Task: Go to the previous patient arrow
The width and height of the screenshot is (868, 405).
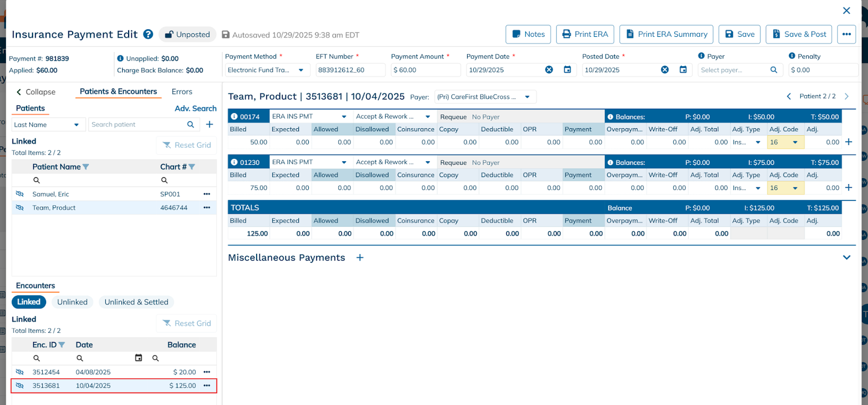Action: [x=789, y=96]
